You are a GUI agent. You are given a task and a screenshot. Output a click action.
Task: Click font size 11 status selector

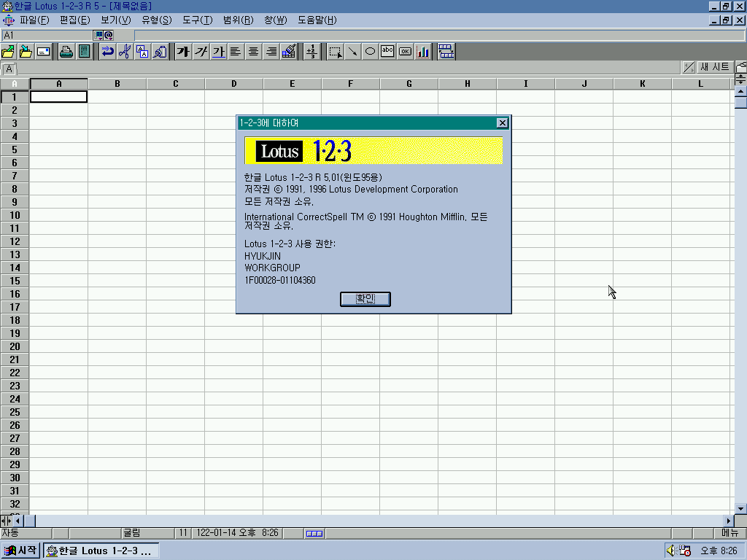click(x=183, y=533)
